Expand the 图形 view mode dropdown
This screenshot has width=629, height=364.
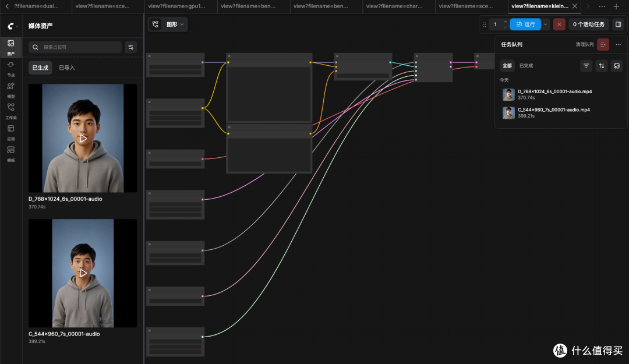[x=182, y=24]
